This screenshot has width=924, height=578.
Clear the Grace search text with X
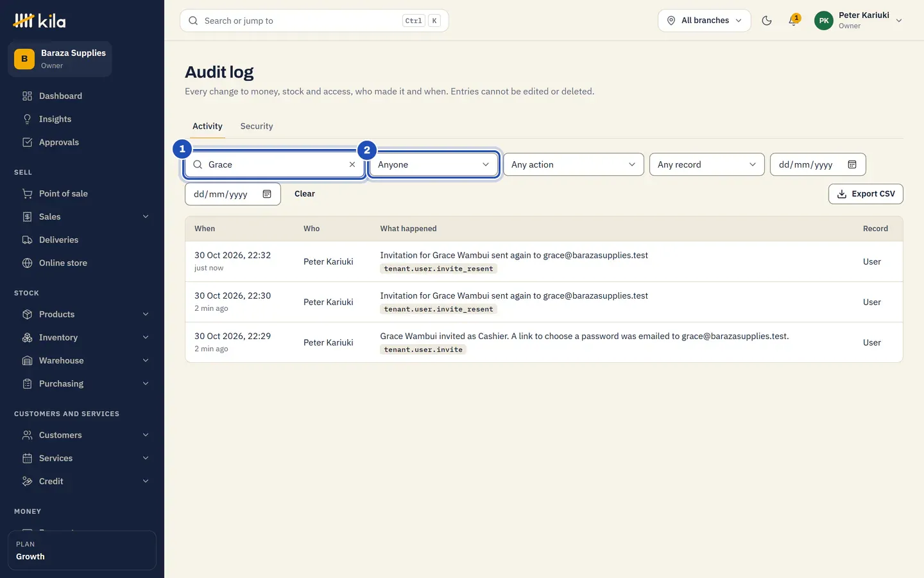point(352,164)
